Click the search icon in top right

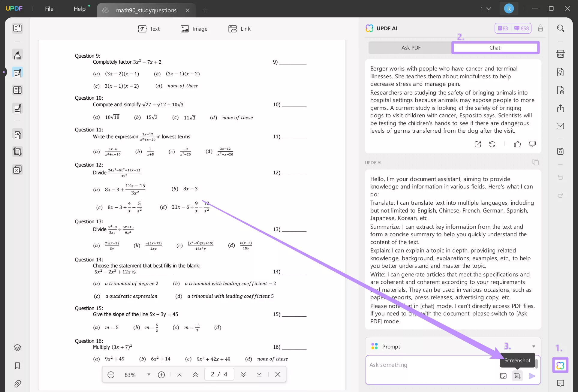[561, 28]
